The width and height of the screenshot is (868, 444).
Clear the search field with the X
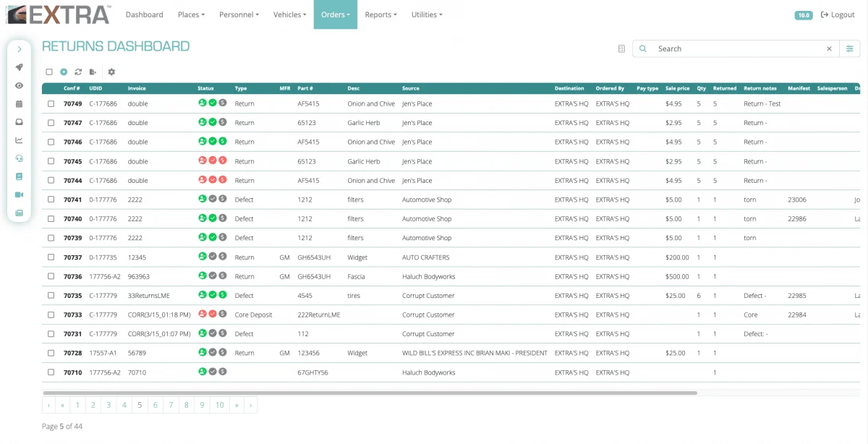coord(829,48)
